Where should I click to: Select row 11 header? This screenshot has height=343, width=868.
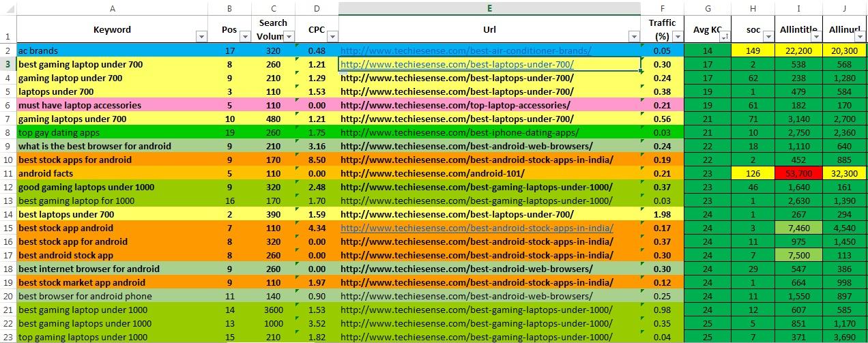click(8, 173)
